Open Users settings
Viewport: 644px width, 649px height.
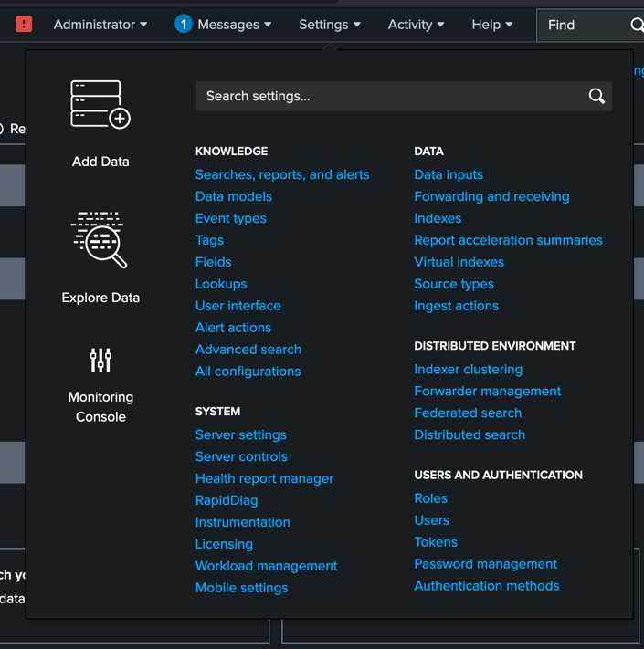[431, 520]
